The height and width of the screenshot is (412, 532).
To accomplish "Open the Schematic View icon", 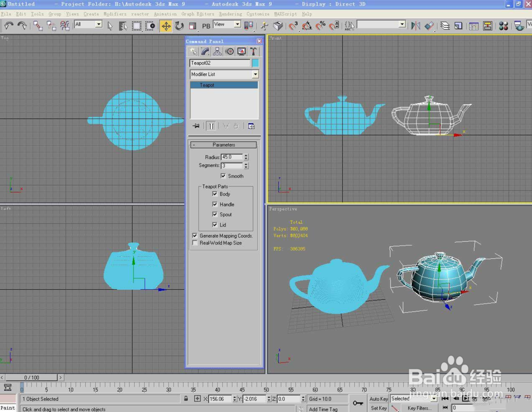I will (487, 26).
